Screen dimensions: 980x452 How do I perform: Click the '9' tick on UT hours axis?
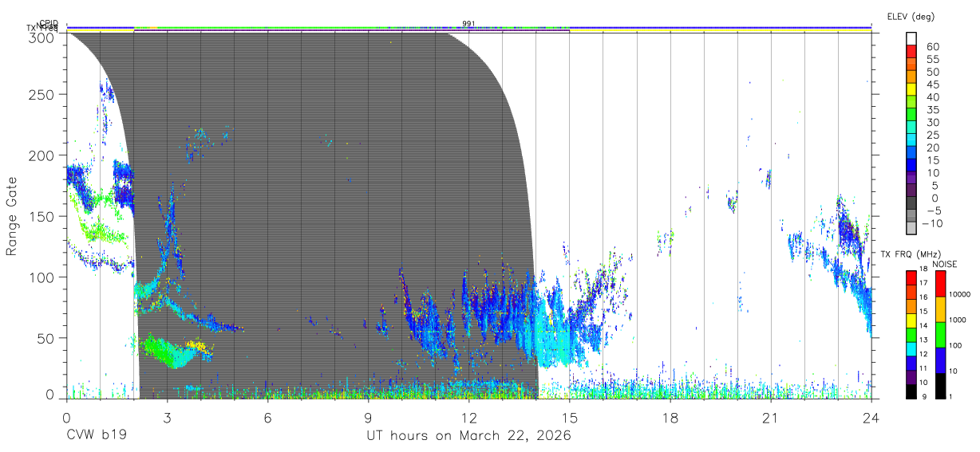click(369, 417)
